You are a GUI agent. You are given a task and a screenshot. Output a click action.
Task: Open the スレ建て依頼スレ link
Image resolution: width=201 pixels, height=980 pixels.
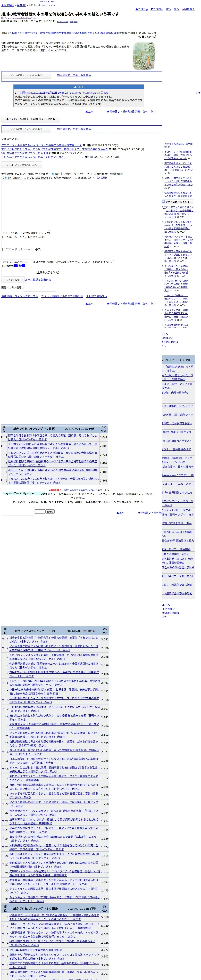[x=97, y=296]
